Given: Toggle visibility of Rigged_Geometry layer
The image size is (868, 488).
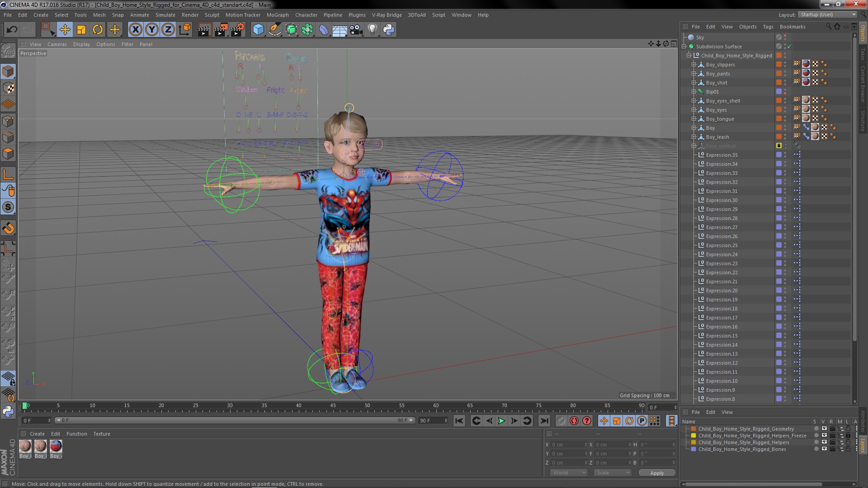Looking at the screenshot, I should [824, 429].
